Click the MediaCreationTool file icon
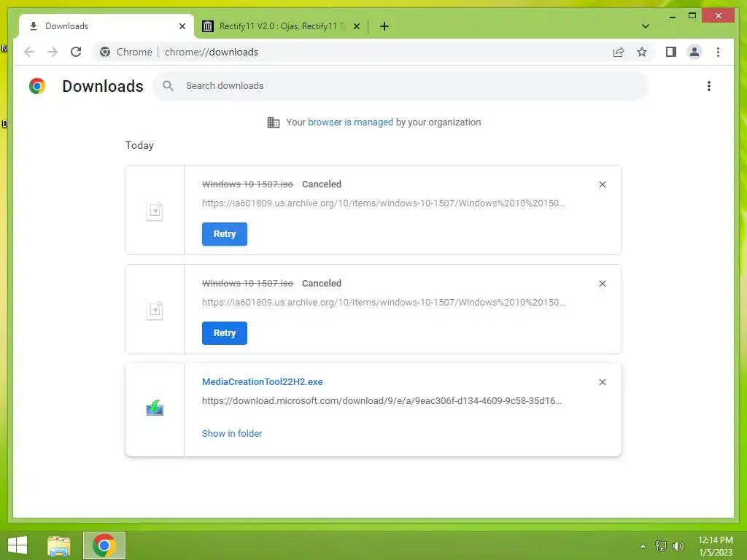This screenshot has width=747, height=560. [155, 408]
